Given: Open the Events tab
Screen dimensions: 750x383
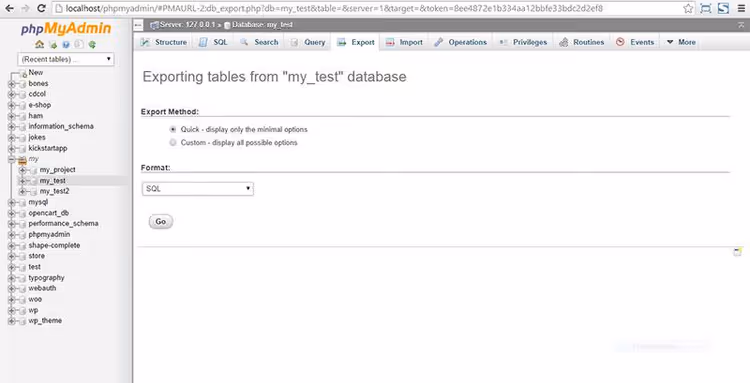Looking at the screenshot, I should (635, 42).
